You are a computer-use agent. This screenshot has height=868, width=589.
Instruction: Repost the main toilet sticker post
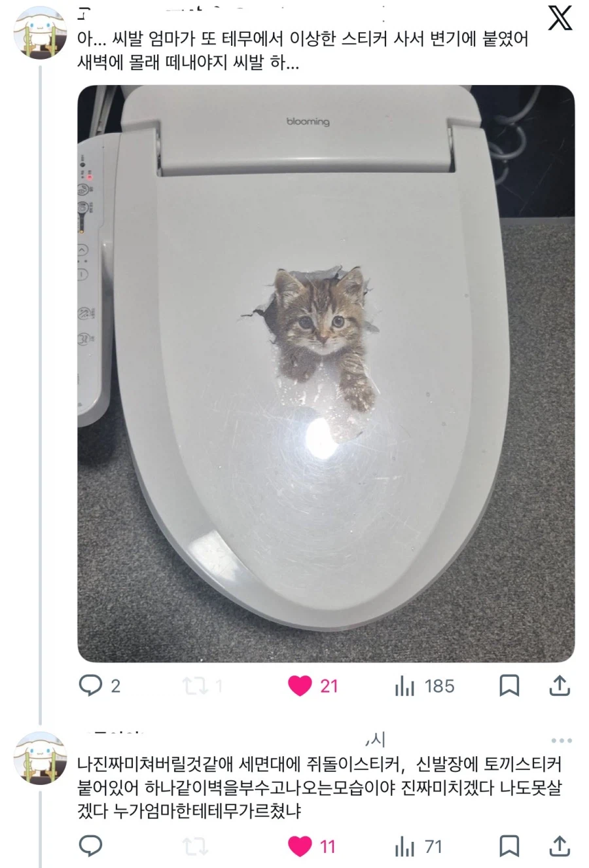coord(194,686)
